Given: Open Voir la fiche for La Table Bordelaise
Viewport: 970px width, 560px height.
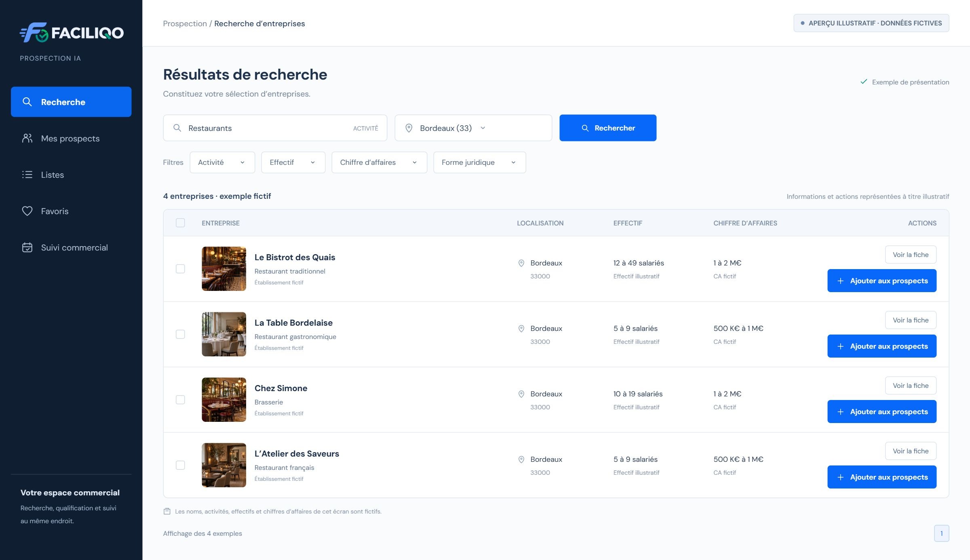Looking at the screenshot, I should point(911,320).
